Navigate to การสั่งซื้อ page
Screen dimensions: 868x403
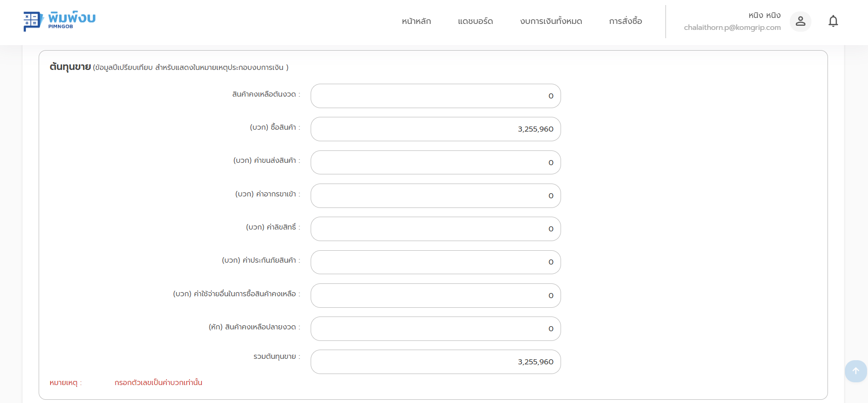coord(625,21)
